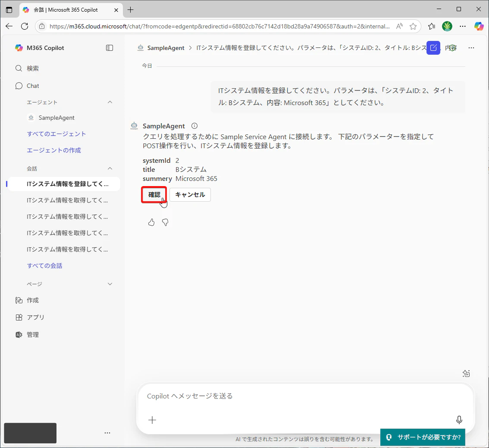Screen dimensions: 489x448
Task: Collapse the エージェント section
Action: [110, 102]
